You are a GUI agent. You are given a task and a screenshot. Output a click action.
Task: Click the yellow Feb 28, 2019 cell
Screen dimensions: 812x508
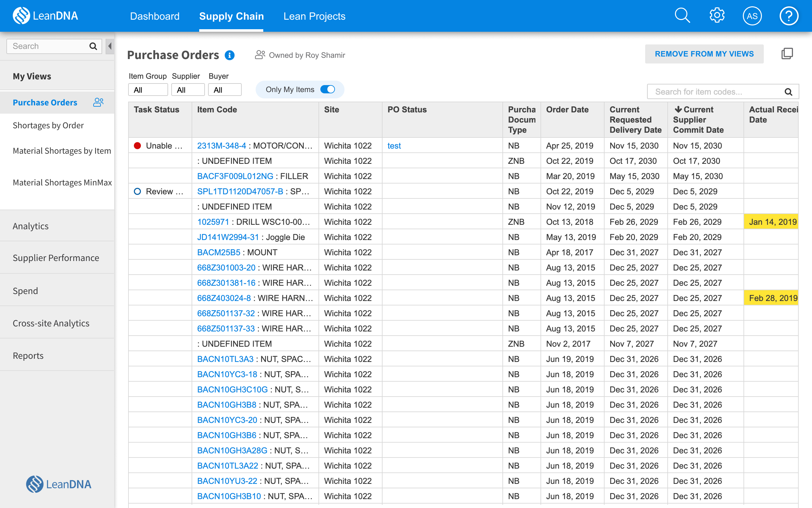coord(771,298)
